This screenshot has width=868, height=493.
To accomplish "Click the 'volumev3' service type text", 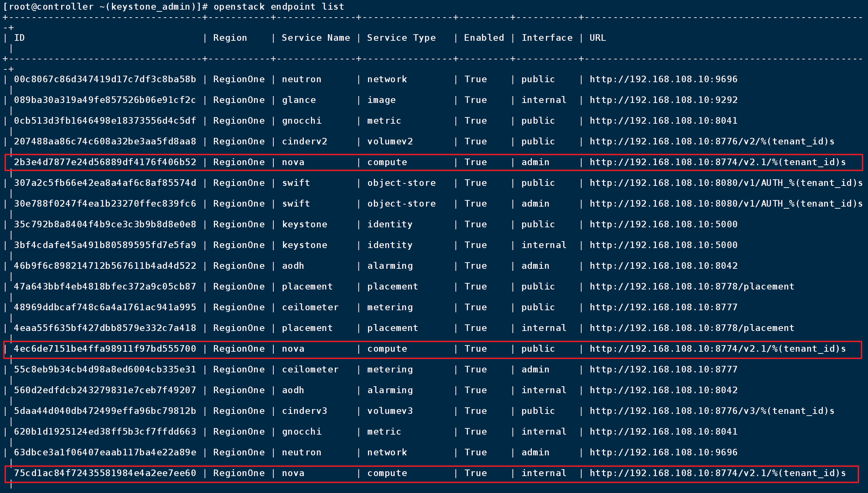I will click(390, 411).
